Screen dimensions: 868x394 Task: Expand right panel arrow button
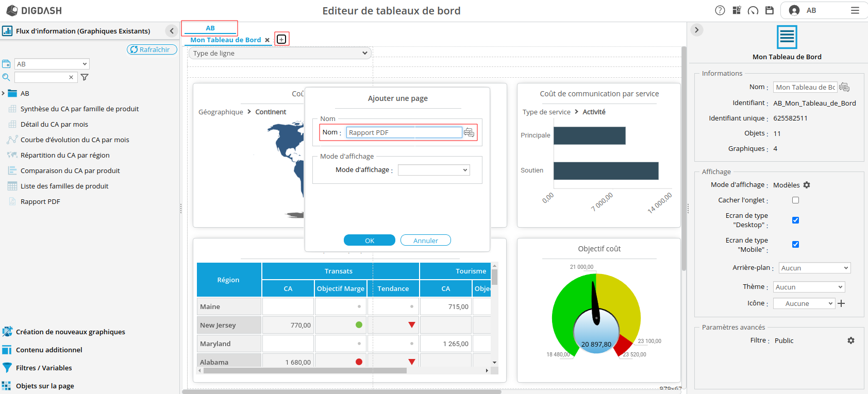[x=697, y=30]
